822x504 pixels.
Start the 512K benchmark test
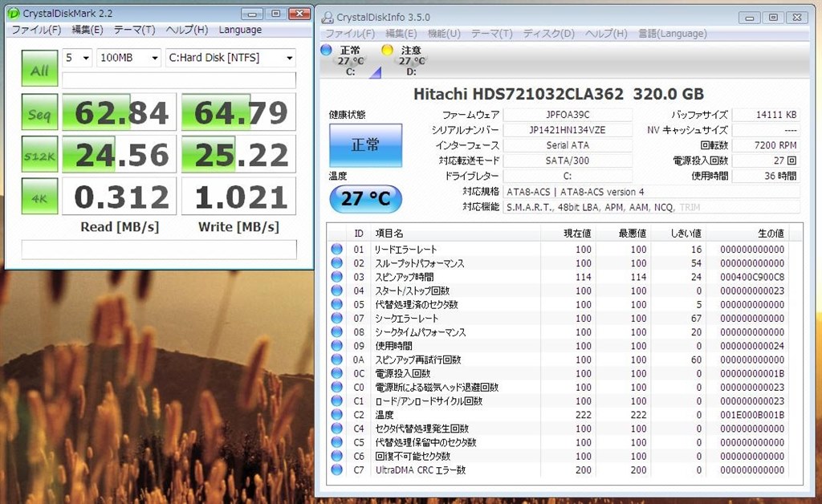tap(38, 154)
